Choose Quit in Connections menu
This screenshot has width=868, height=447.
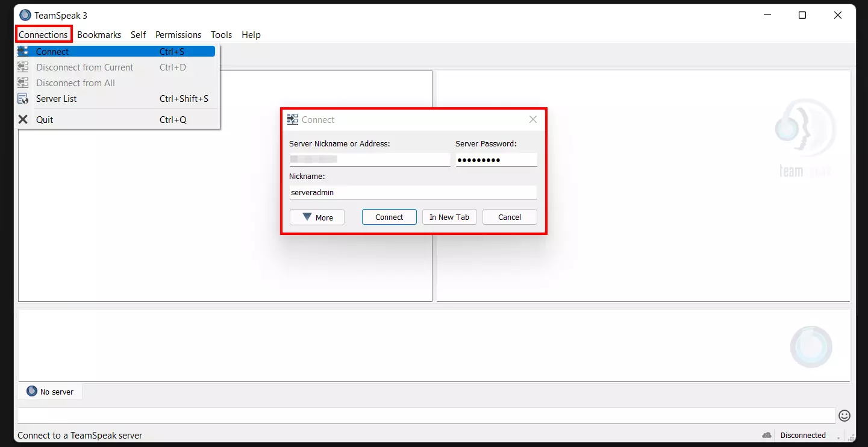116,119
